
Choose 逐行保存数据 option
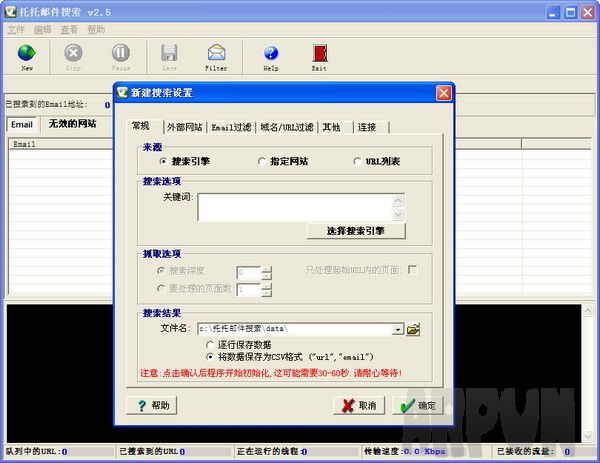coord(210,343)
